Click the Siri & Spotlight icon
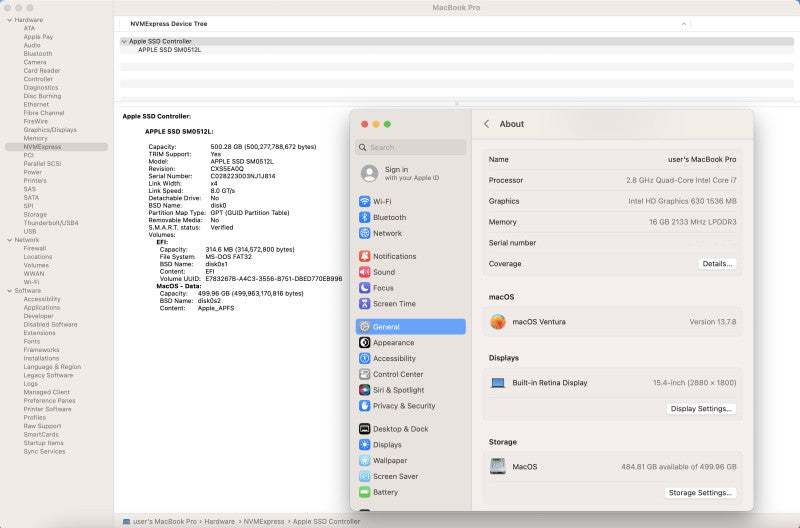The image size is (800, 528). click(x=364, y=390)
